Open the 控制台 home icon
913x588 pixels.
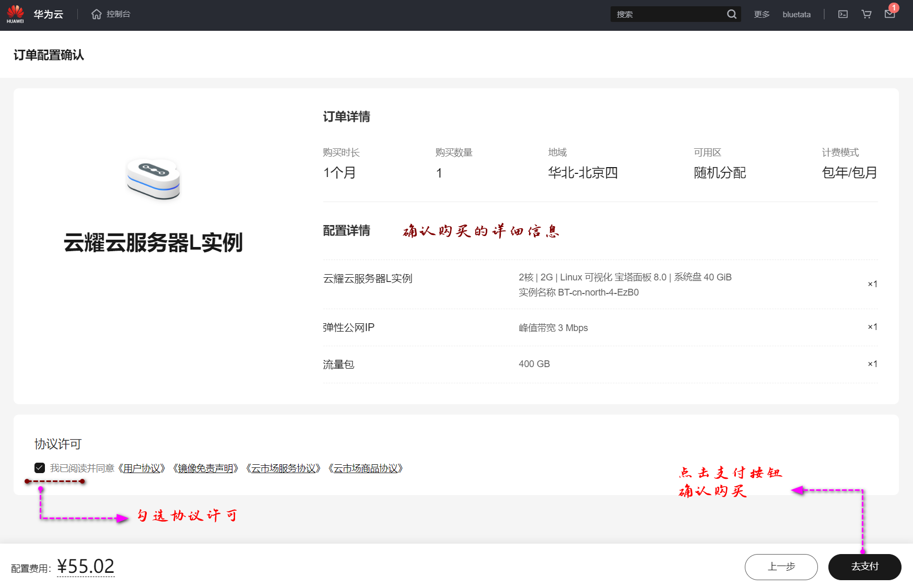(x=96, y=14)
